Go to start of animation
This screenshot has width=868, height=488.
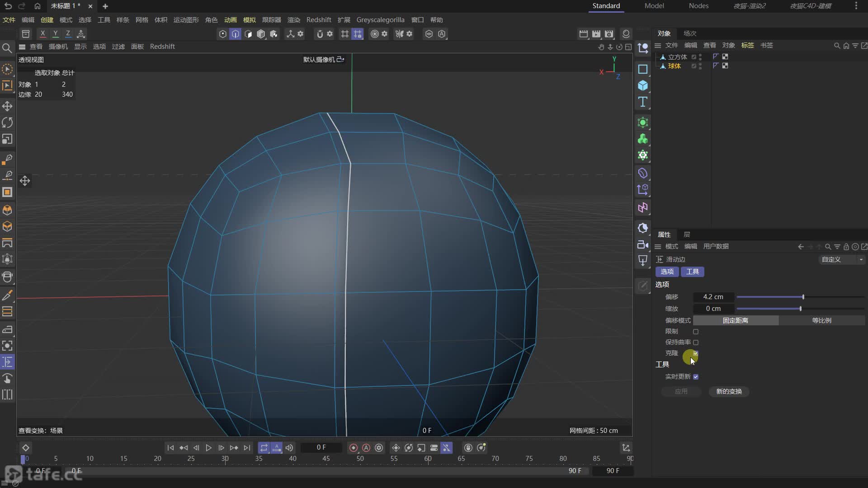pos(170,448)
